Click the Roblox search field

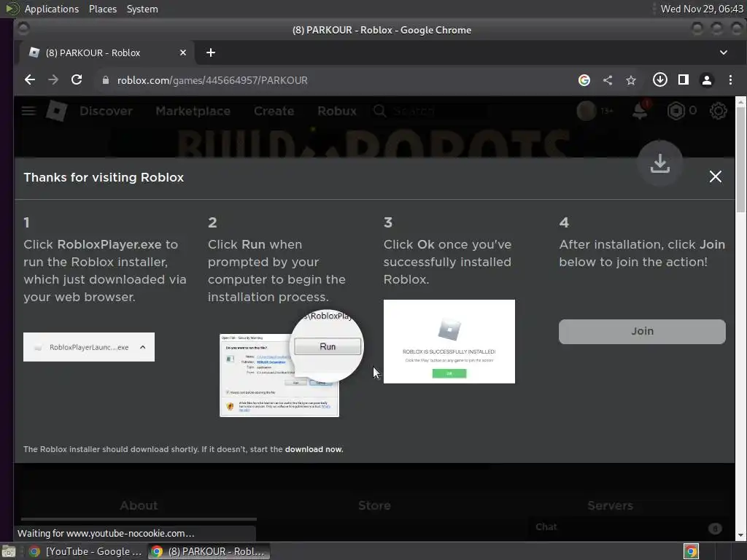coord(429,111)
